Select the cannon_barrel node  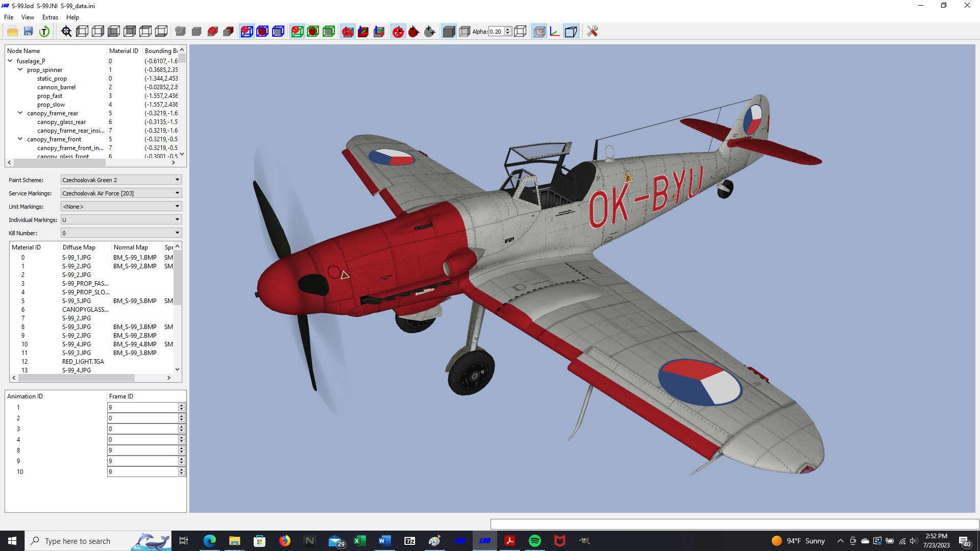click(x=56, y=87)
